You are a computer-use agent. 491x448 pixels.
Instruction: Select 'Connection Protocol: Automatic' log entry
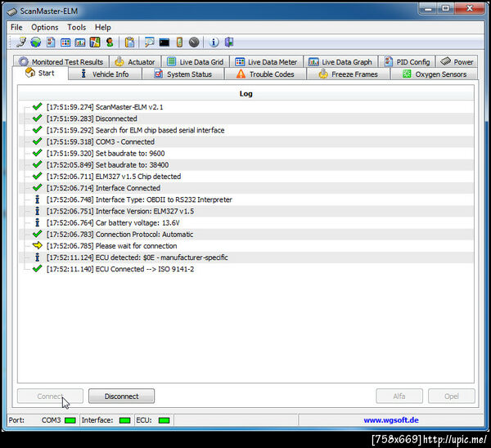click(x=245, y=235)
